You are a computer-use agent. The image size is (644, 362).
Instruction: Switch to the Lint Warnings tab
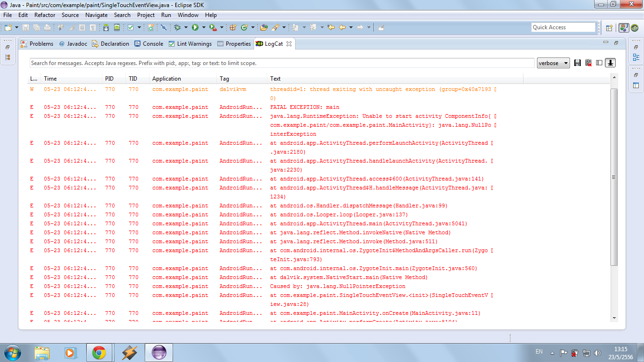coord(190,44)
